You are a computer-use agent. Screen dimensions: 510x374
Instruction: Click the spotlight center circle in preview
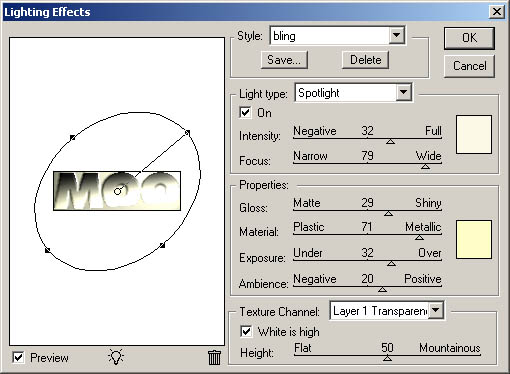pos(117,191)
